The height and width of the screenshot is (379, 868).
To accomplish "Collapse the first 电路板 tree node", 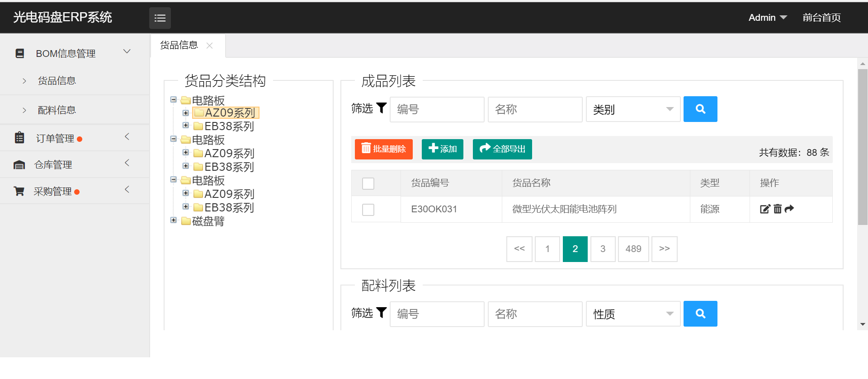I will click(174, 99).
